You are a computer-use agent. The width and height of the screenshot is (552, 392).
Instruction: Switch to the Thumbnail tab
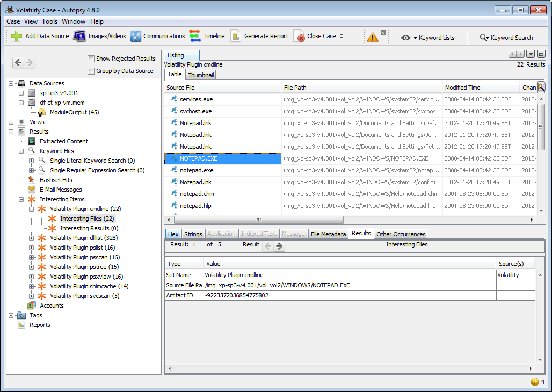click(x=201, y=75)
